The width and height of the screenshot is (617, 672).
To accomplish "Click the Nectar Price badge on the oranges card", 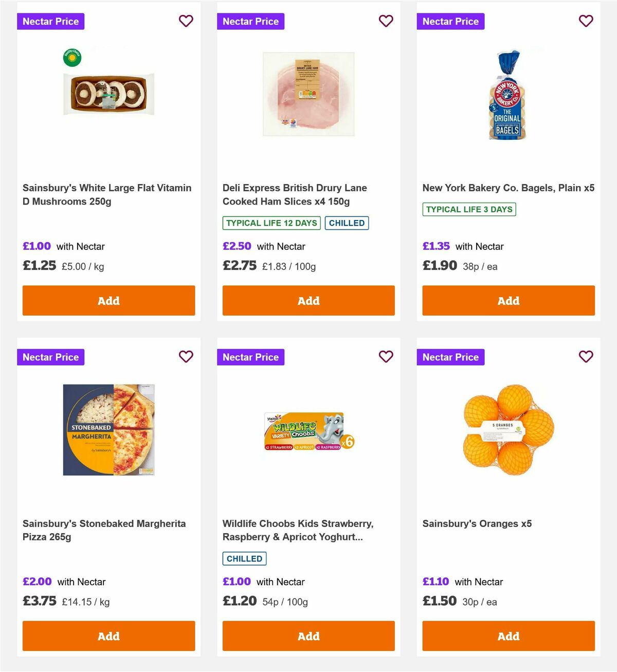I will [x=450, y=356].
